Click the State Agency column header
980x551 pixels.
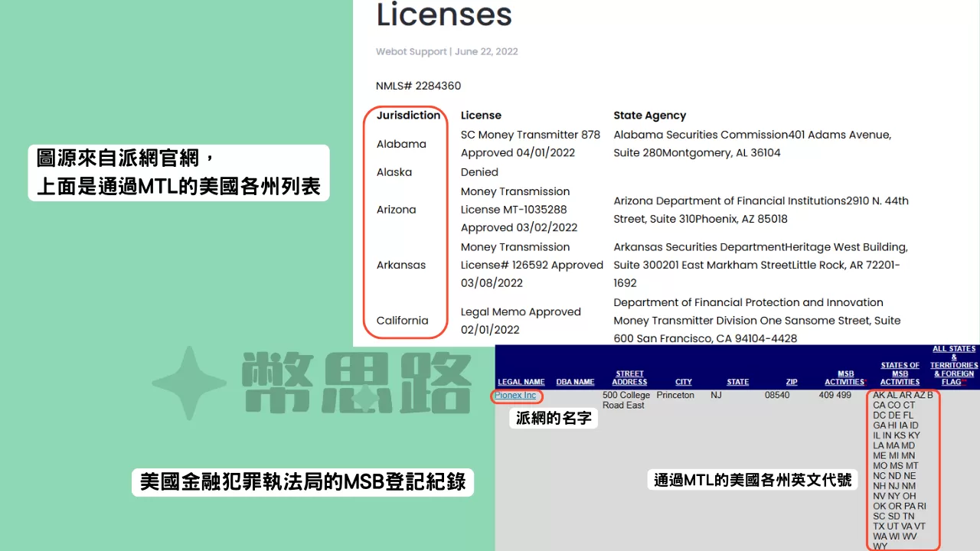tap(649, 116)
